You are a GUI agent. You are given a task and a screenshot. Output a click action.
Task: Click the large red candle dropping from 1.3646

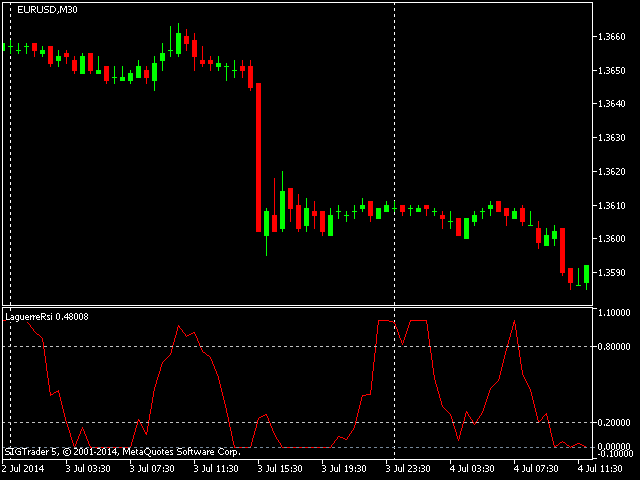[x=258, y=158]
